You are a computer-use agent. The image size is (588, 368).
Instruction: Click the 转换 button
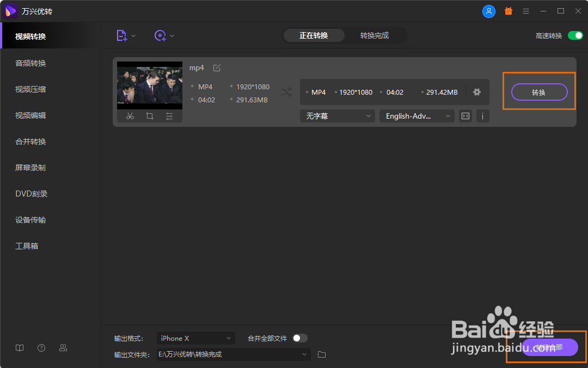point(539,93)
